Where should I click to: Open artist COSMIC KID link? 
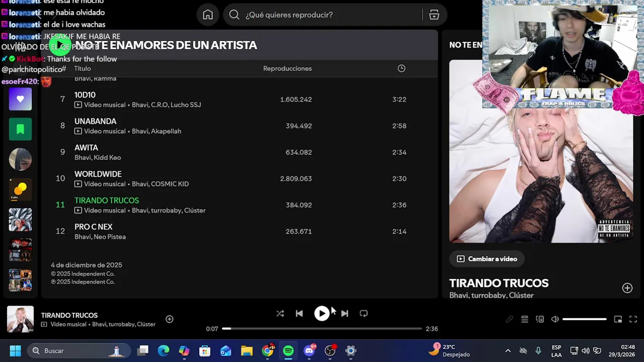(x=170, y=184)
